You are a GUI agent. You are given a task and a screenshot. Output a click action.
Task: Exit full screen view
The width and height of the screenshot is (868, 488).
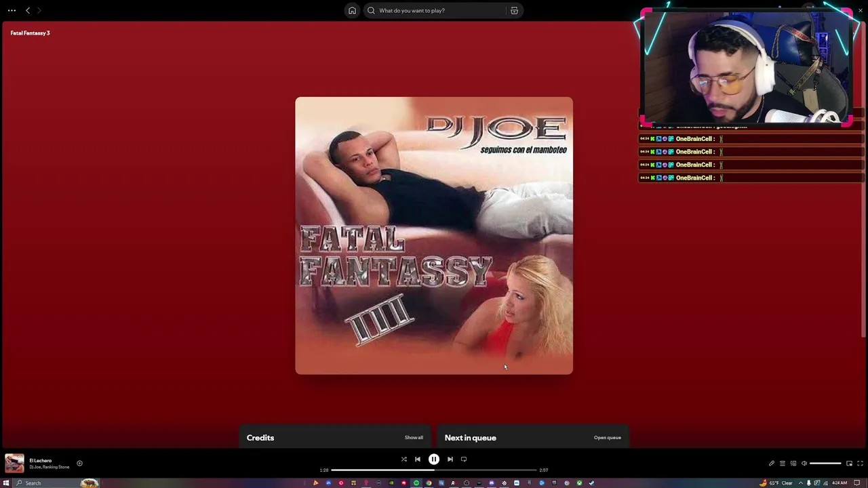(860, 464)
